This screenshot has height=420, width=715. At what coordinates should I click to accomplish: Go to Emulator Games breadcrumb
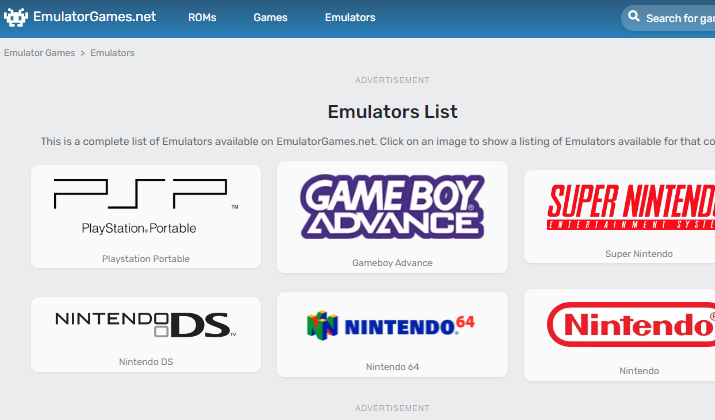pyautogui.click(x=40, y=53)
